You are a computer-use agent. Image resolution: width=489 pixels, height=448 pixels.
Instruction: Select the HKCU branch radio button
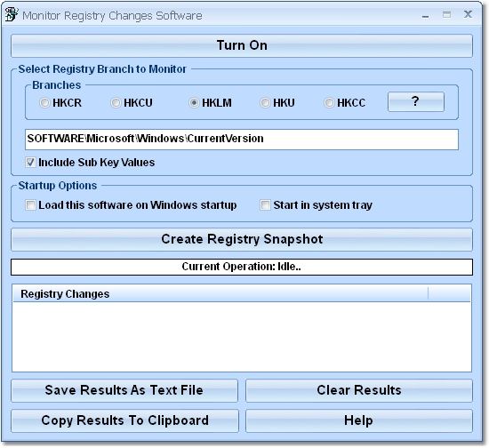pyautogui.click(x=116, y=102)
